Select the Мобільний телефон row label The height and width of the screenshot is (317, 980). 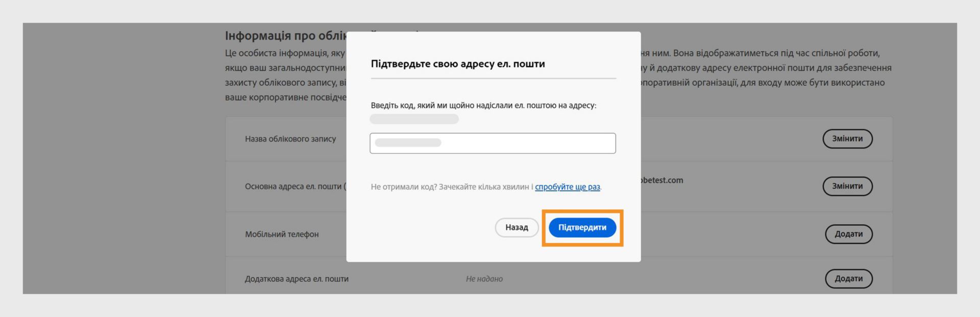tap(282, 234)
